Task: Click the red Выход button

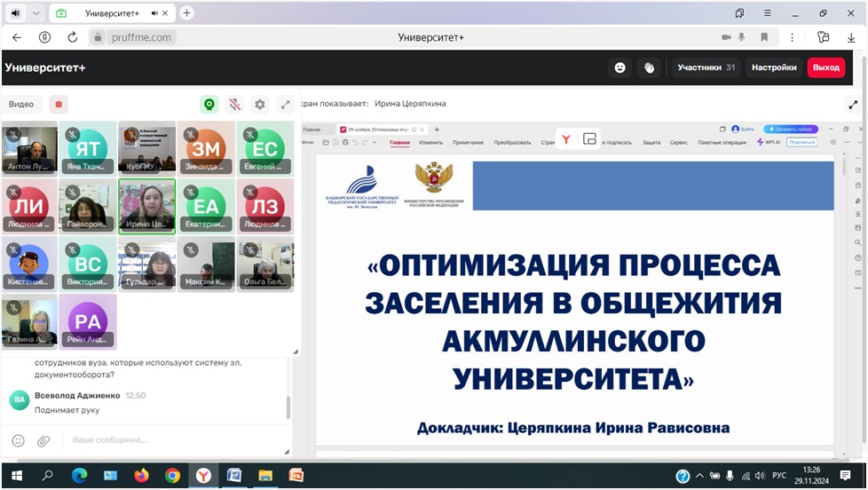Action: [826, 67]
